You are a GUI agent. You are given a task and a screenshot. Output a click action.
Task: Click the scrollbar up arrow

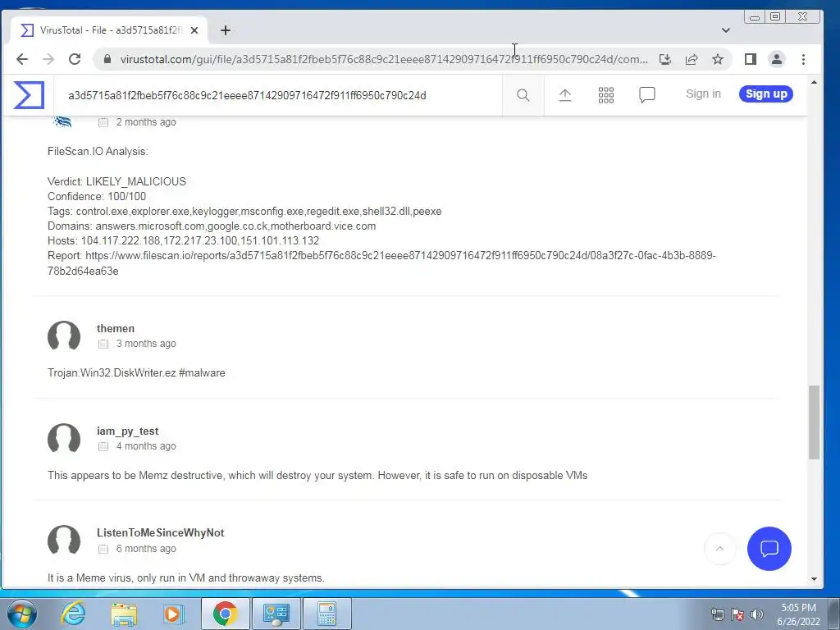click(815, 83)
